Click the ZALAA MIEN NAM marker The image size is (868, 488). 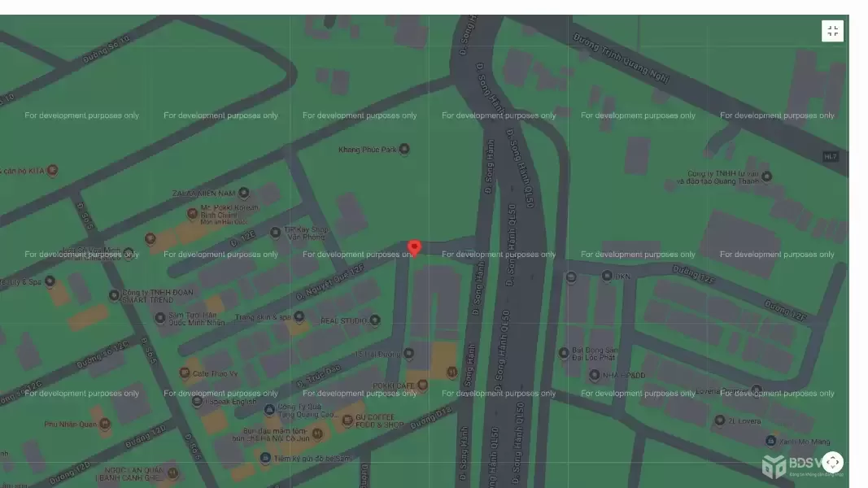point(243,193)
